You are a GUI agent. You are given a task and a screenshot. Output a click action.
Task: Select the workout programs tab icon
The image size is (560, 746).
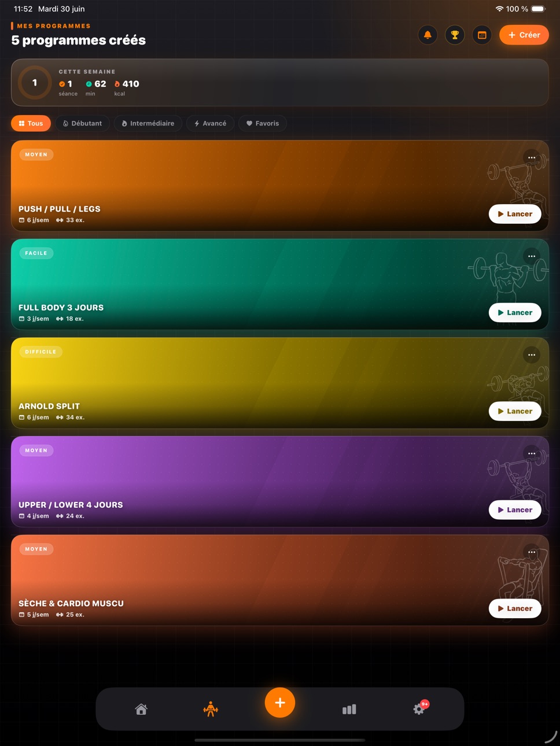click(211, 709)
